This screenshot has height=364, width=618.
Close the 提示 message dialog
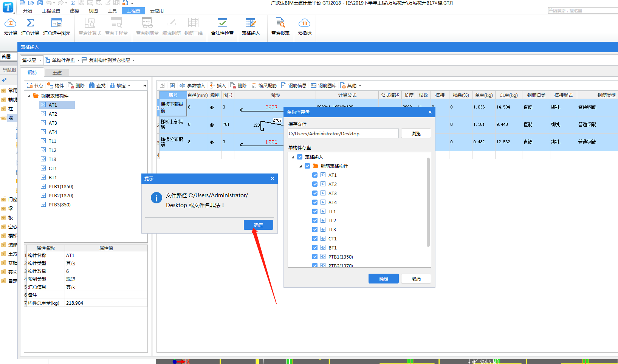point(273,179)
